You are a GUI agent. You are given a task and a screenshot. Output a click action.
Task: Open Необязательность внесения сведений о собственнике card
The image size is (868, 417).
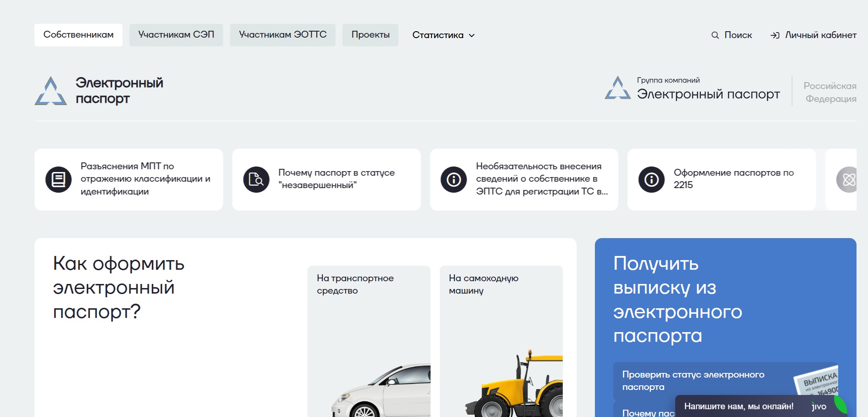pos(524,179)
